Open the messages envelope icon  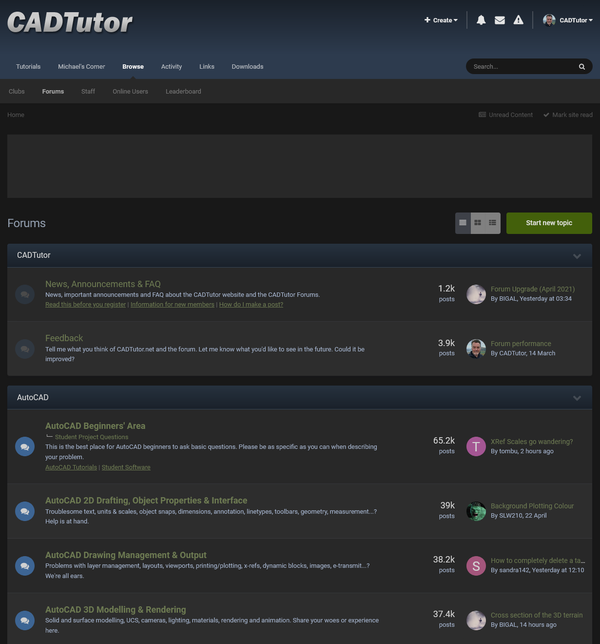[499, 20]
